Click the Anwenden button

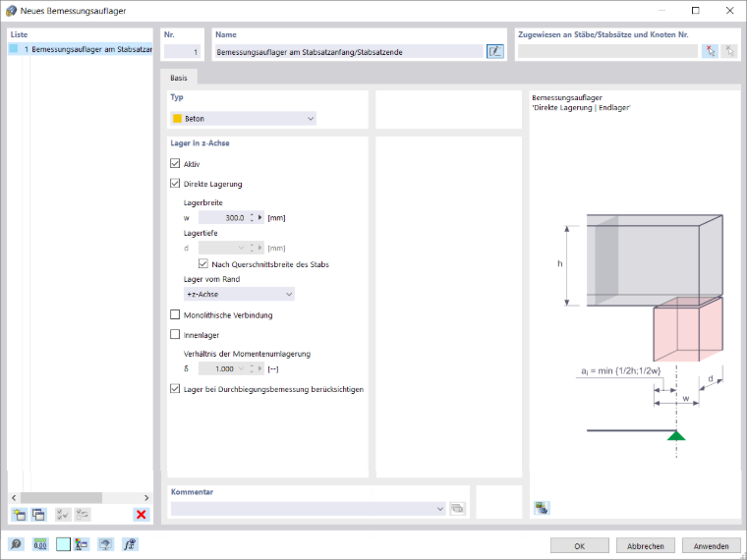(712, 545)
